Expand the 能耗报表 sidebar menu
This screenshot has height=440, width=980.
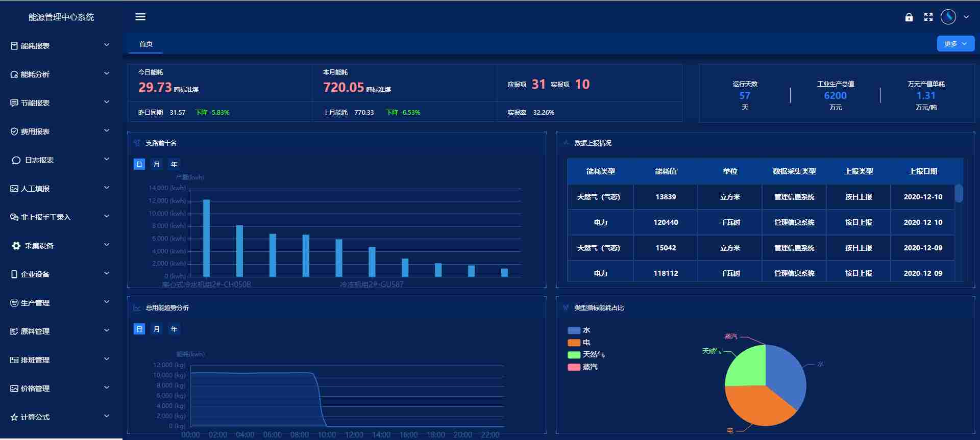click(61, 46)
